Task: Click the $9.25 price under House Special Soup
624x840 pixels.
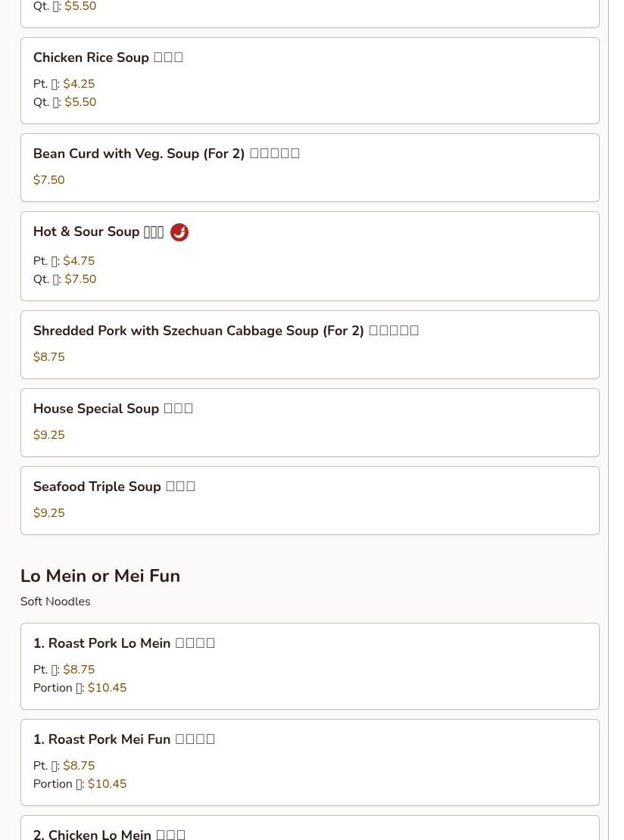Action: (x=48, y=435)
